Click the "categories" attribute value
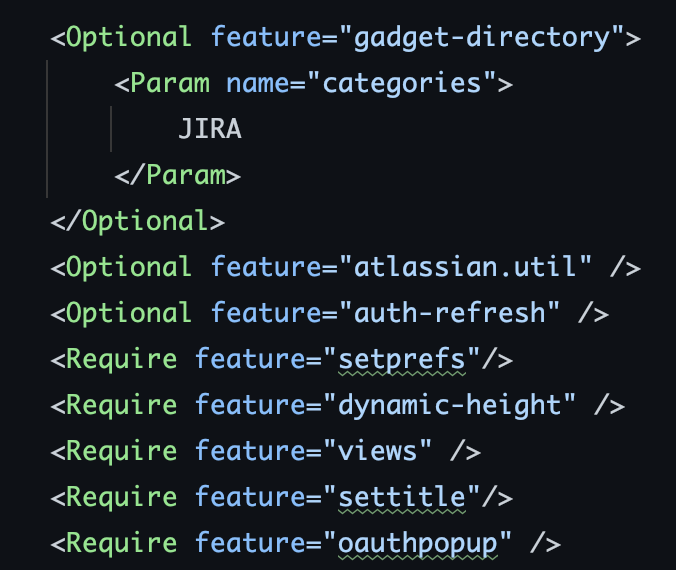This screenshot has height=570, width=676. click(401, 84)
